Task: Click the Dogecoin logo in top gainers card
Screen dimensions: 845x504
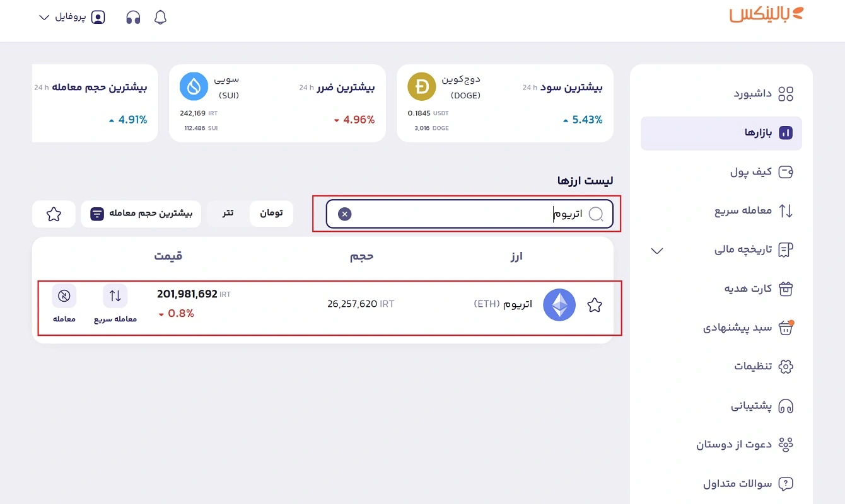Action: (x=423, y=87)
